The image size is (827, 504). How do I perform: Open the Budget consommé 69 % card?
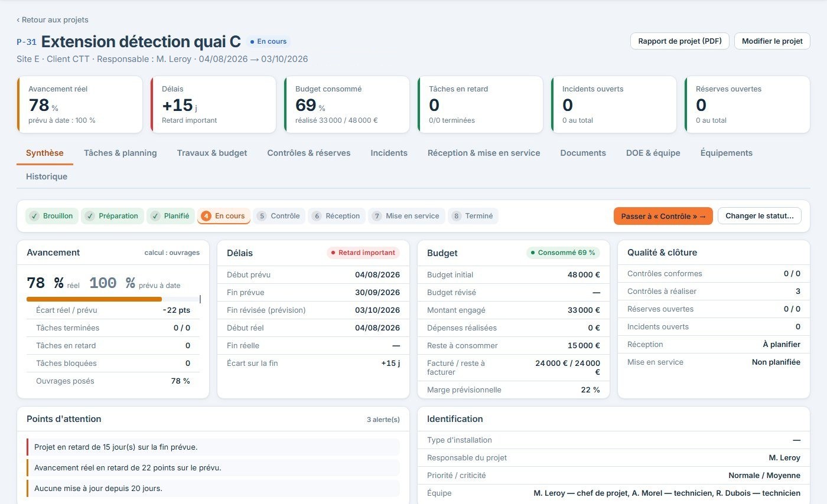coord(347,104)
